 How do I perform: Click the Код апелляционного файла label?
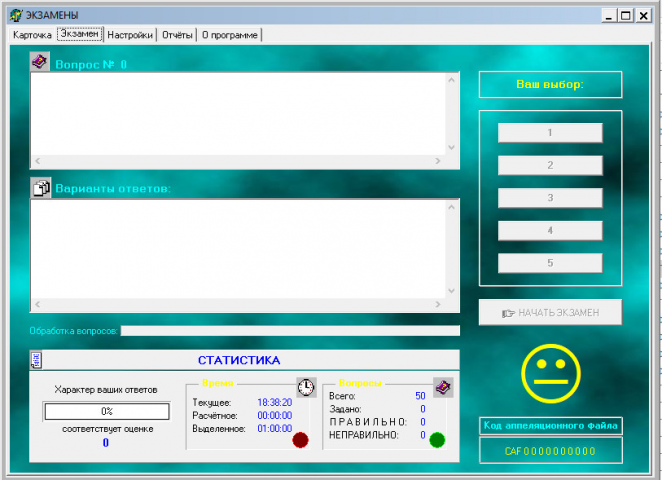pos(550,426)
